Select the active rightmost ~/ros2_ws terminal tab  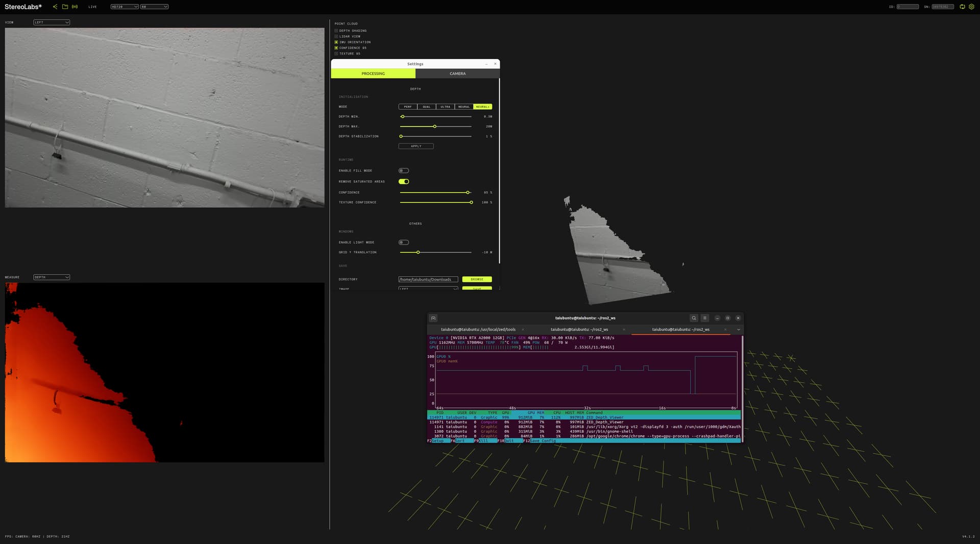click(681, 330)
